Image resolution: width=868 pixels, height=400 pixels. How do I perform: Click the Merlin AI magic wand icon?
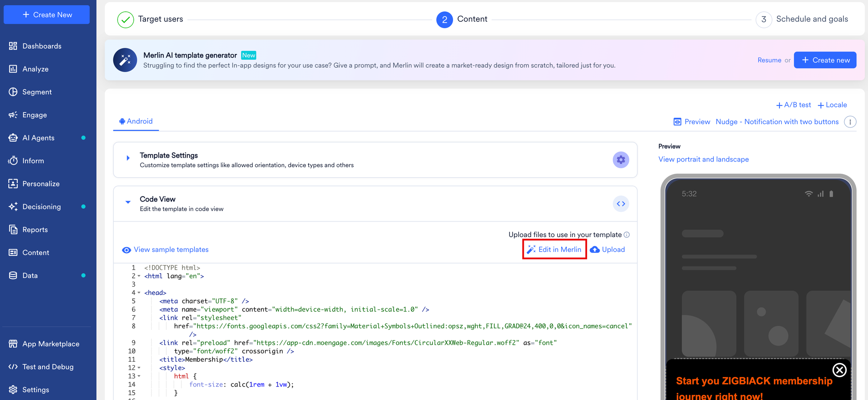tap(125, 60)
